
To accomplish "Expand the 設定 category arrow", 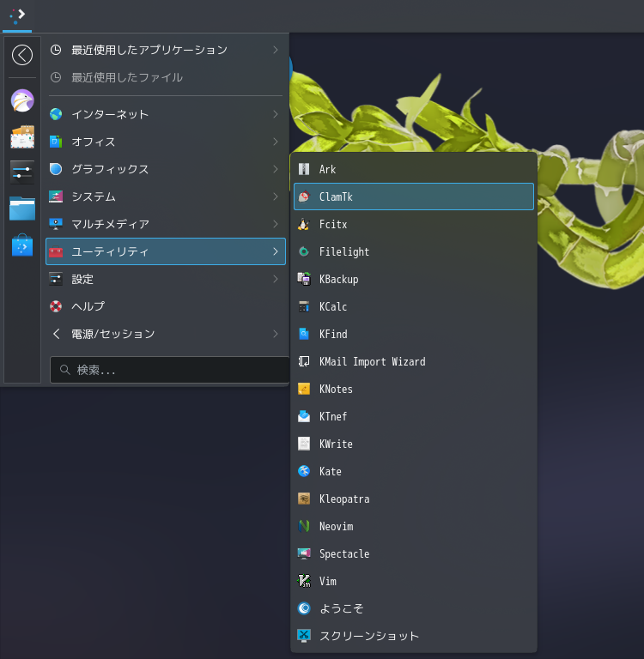I will tap(276, 279).
